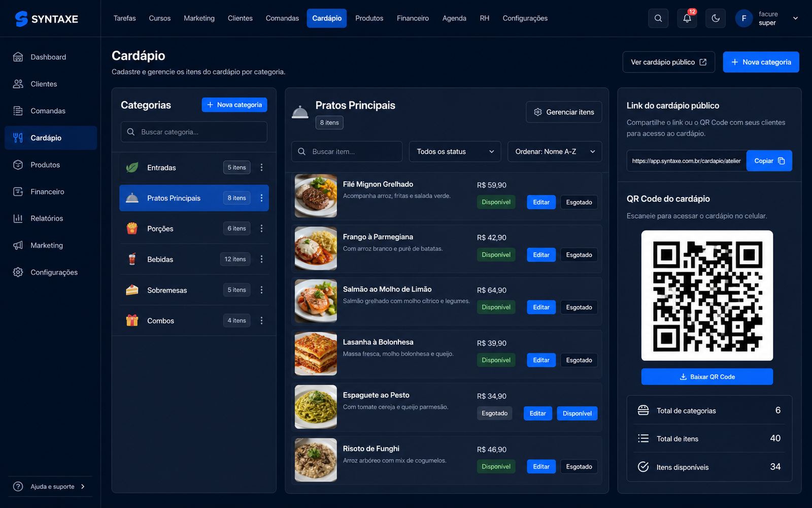Screen dimensions: 812x508
Task: Switch to the top Marketing tab
Action: click(x=199, y=18)
